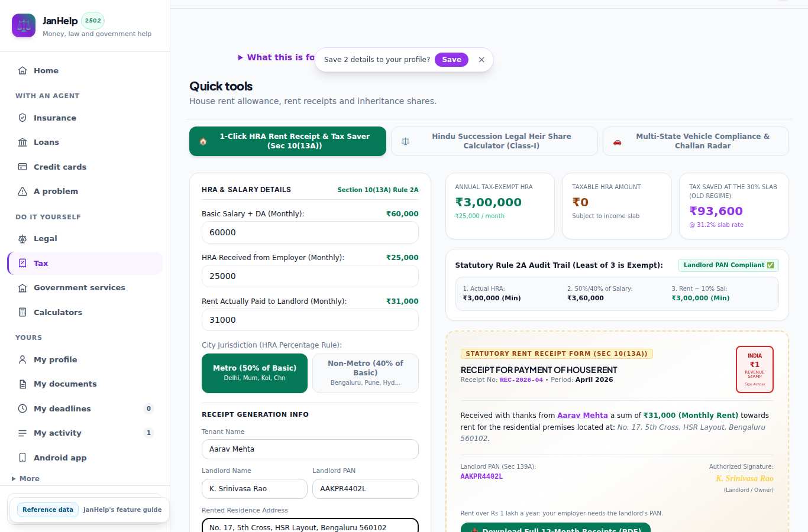The image size is (808, 532).
Task: Click the Calculators icon in sidebar
Action: tap(22, 312)
